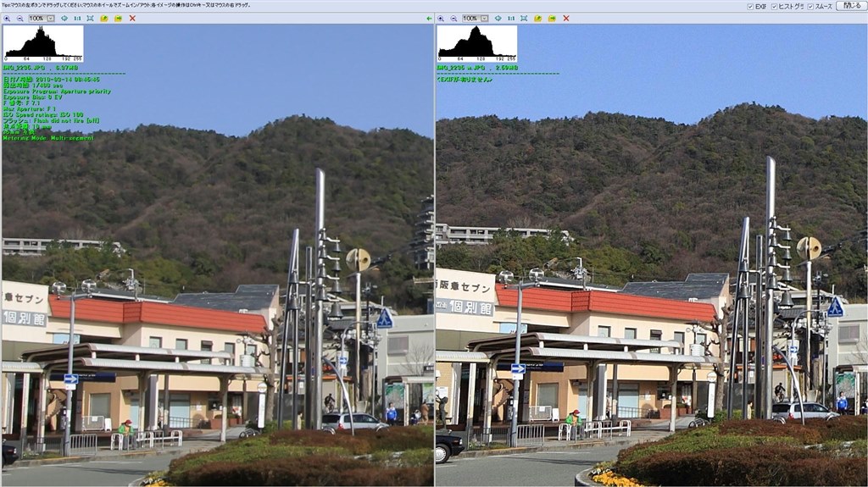Toggle the ヒストグラム histogram checkbox
The image size is (868, 487).
(774, 6)
